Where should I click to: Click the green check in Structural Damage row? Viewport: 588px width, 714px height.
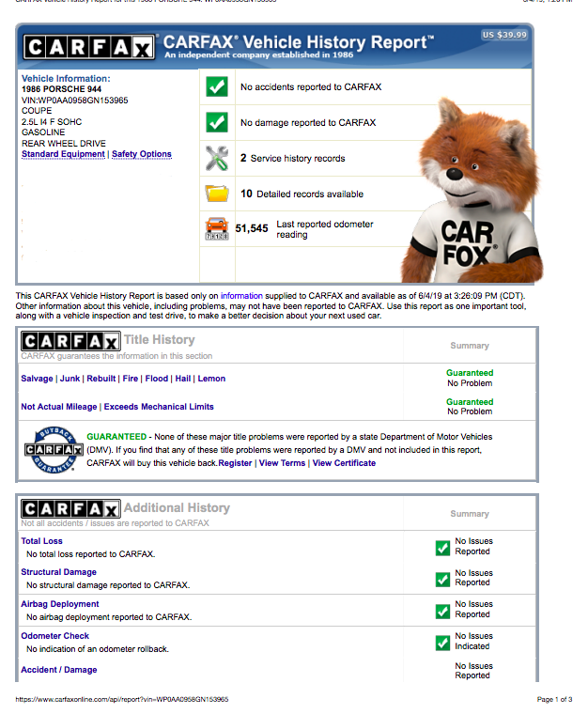click(442, 580)
